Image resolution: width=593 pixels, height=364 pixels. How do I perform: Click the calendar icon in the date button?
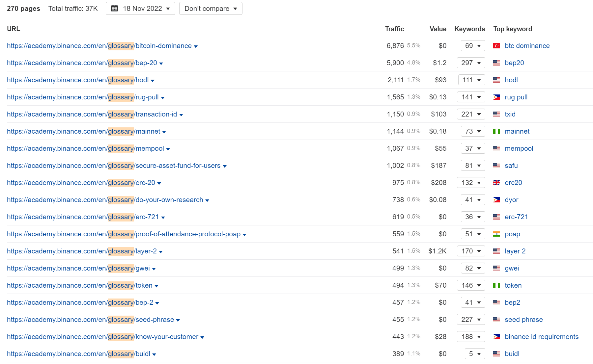[114, 9]
